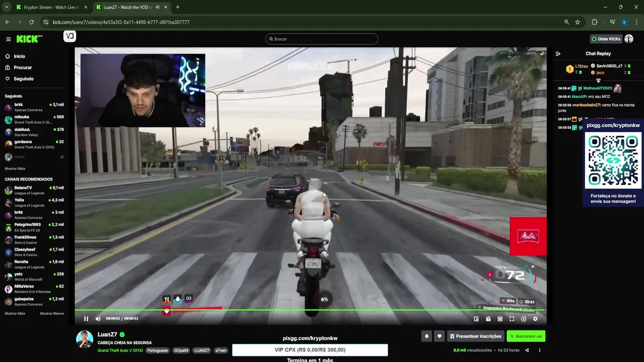Screen dimensions: 644x362
Task: Collapse the Chat Replay panel
Action: [558, 54]
